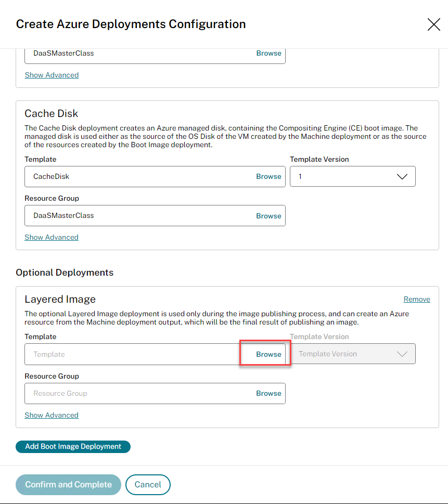Close the Create Azure Deployments dialog

[433, 24]
